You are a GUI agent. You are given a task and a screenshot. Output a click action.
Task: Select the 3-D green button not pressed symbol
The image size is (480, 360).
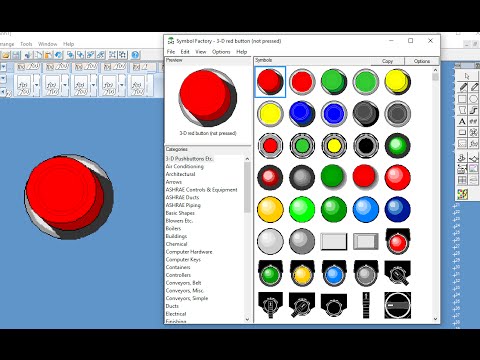tap(334, 82)
